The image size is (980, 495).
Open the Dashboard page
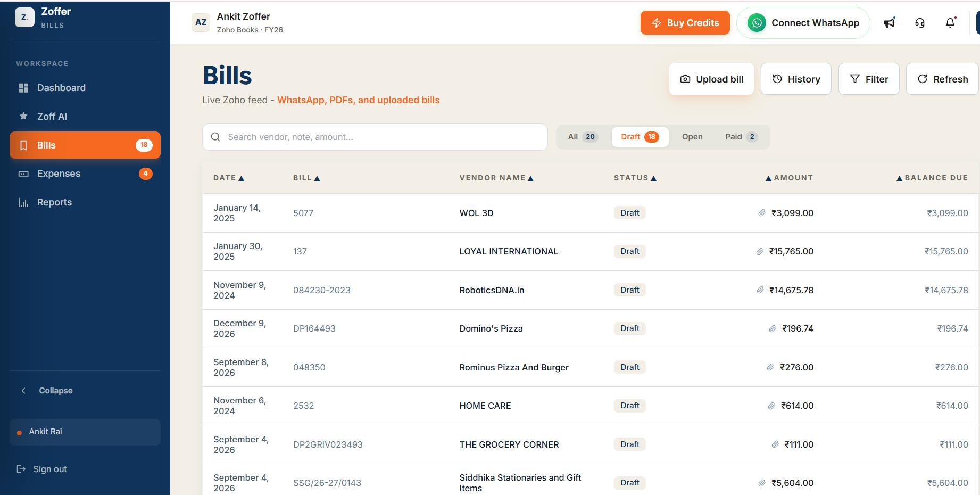[x=85, y=88]
